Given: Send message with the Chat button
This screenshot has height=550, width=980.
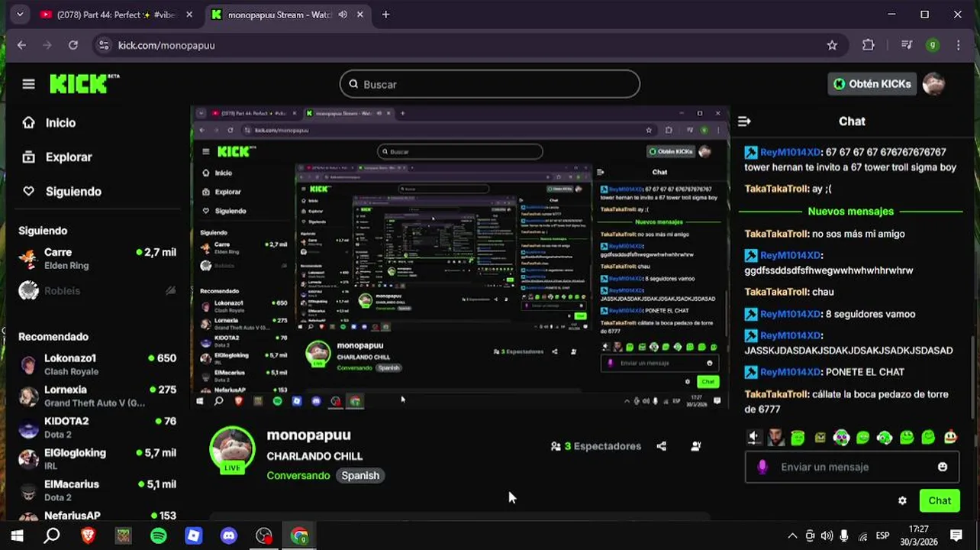Looking at the screenshot, I should [940, 501].
